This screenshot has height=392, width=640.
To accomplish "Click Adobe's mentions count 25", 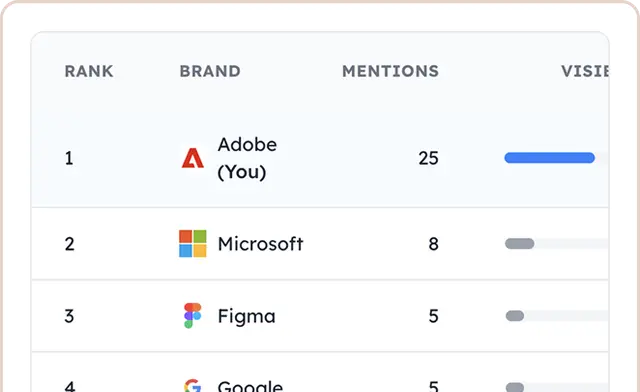I will tap(428, 158).
